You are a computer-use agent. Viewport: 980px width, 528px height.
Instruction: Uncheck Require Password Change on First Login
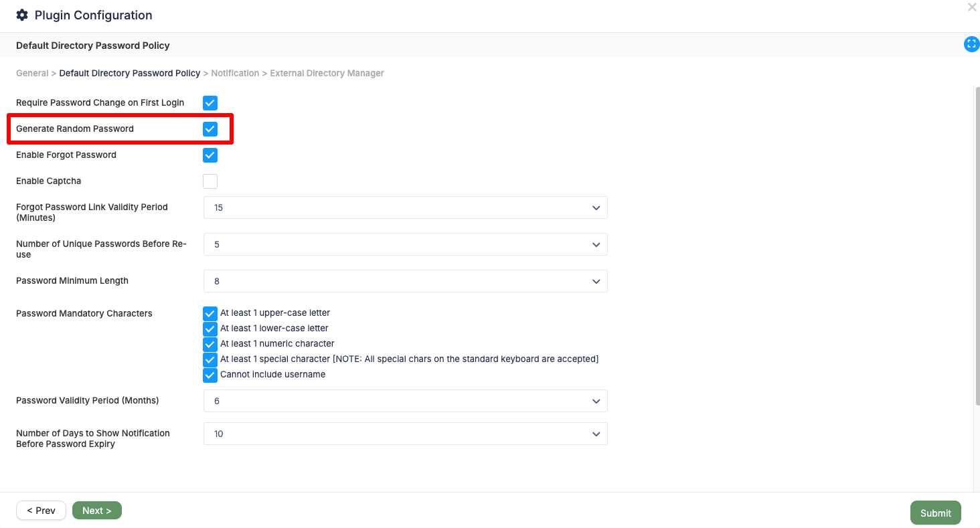coord(210,103)
